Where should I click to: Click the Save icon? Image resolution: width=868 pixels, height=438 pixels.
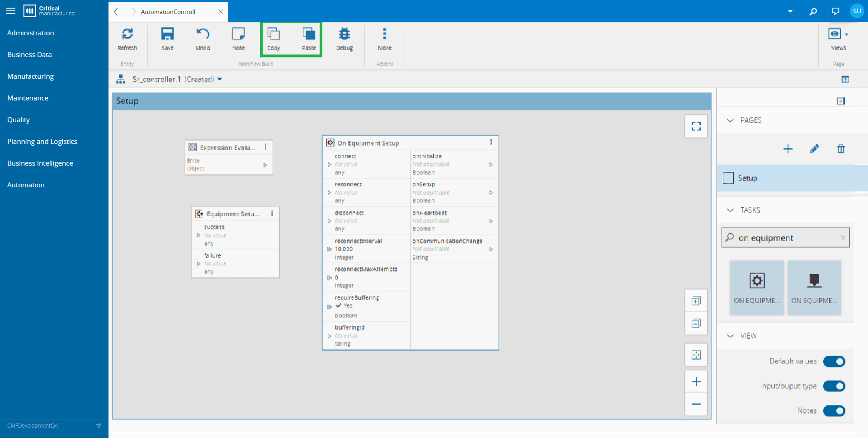[168, 38]
